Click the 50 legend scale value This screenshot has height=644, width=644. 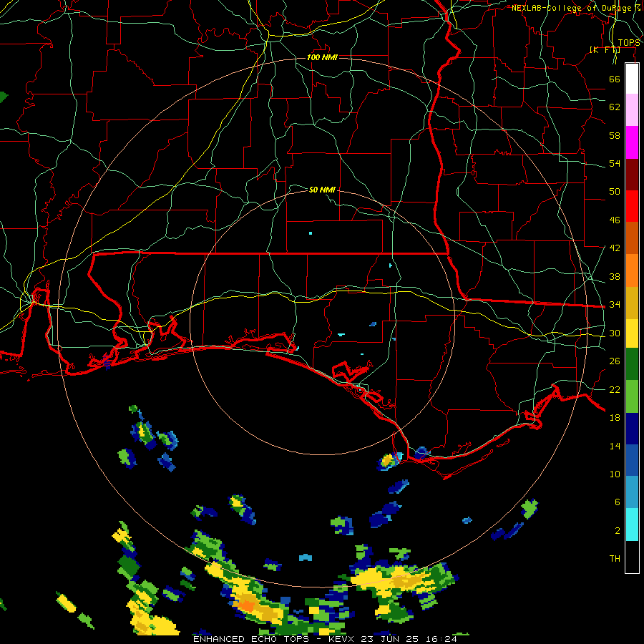615,192
